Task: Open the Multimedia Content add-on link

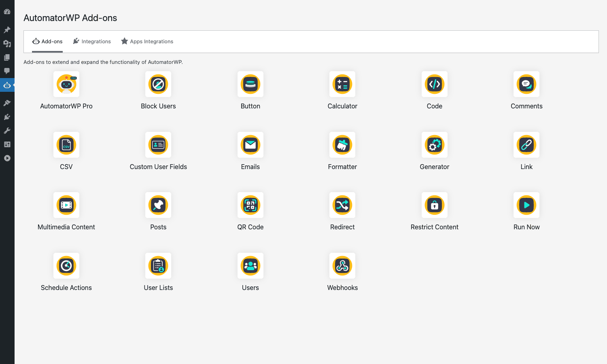Action: click(66, 227)
